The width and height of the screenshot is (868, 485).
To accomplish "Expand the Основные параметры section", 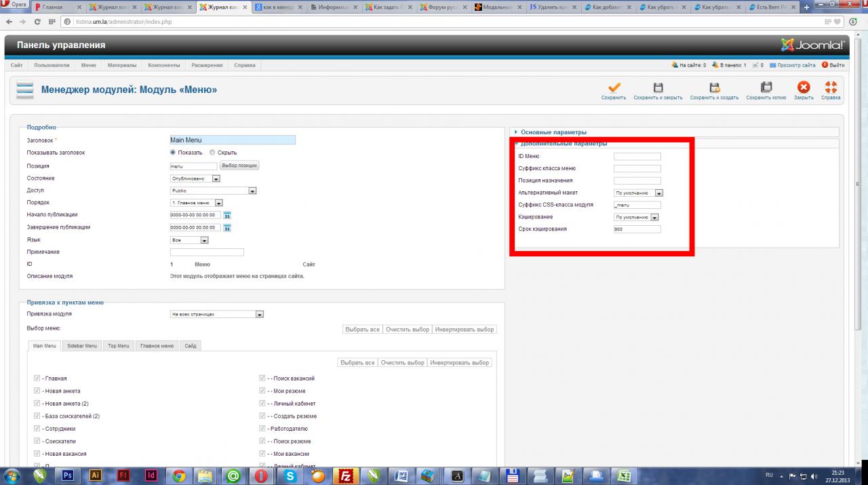I will pyautogui.click(x=553, y=132).
